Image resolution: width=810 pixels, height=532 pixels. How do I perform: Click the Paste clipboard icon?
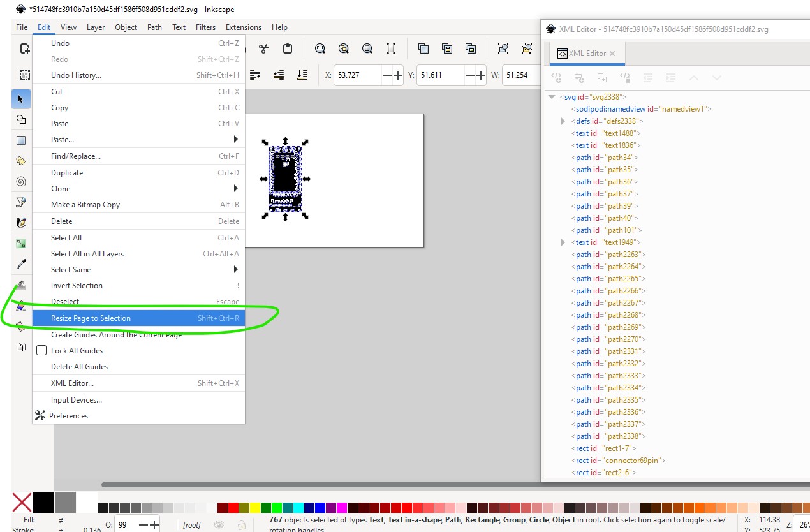(288, 48)
